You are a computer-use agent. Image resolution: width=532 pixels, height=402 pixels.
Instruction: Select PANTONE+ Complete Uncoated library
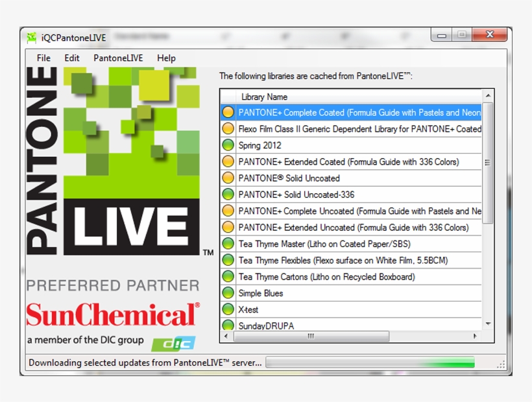(x=351, y=211)
